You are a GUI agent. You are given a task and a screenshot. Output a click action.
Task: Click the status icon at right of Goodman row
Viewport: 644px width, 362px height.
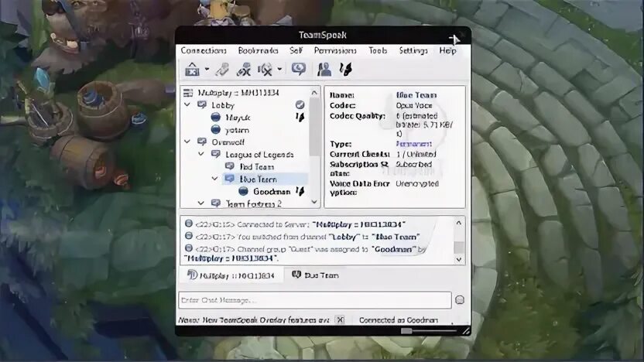click(300, 191)
